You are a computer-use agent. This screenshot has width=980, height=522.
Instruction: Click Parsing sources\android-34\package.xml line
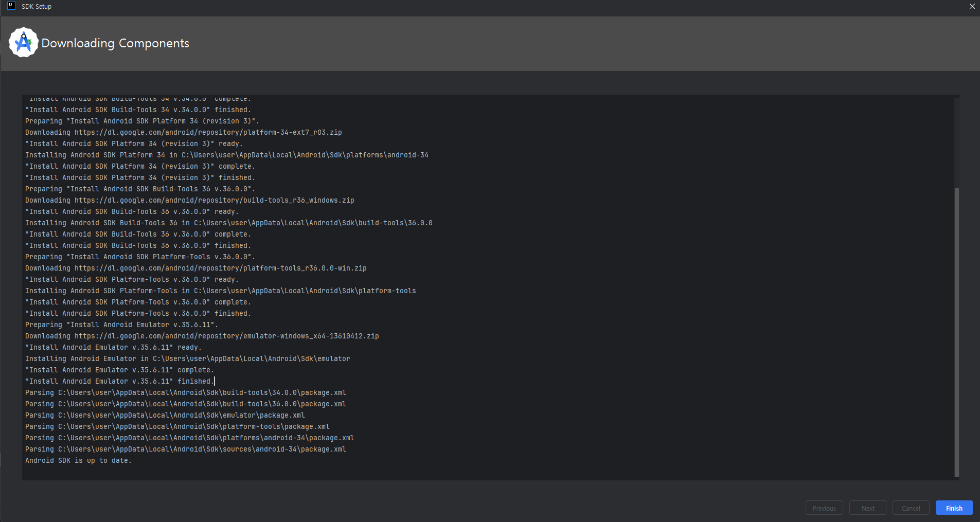pos(186,449)
